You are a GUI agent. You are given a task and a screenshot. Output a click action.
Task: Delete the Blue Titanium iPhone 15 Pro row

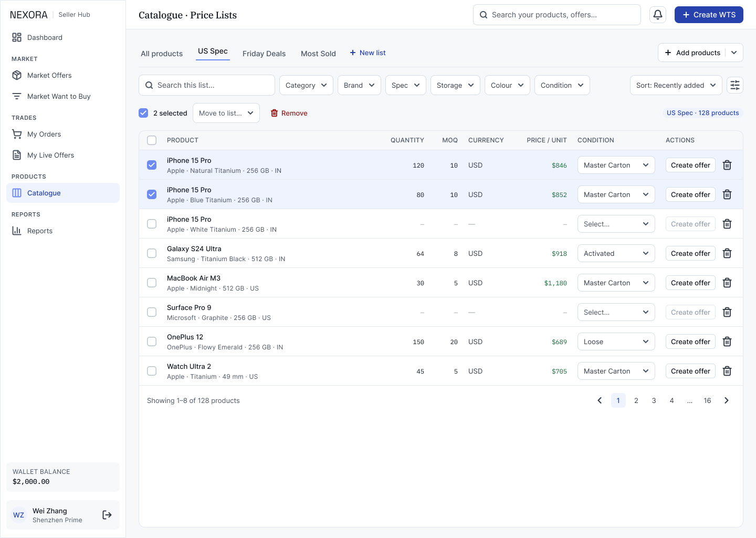[x=727, y=194]
